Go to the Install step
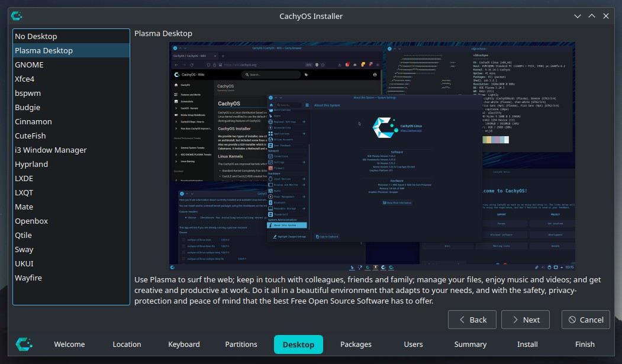Viewport: 622px width, 364px height. [x=527, y=344]
